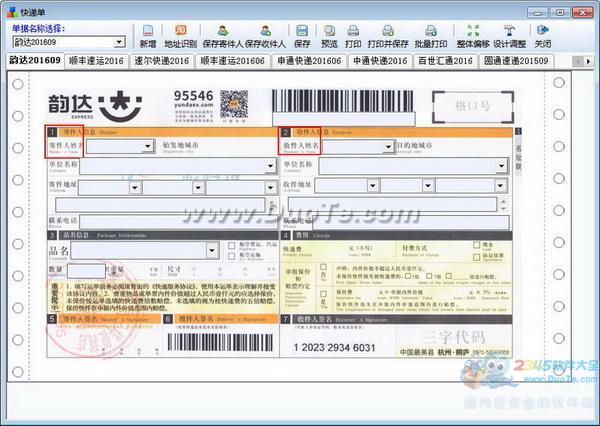Open the third 收件地址 district dropdown
The image size is (600, 426).
click(x=500, y=186)
